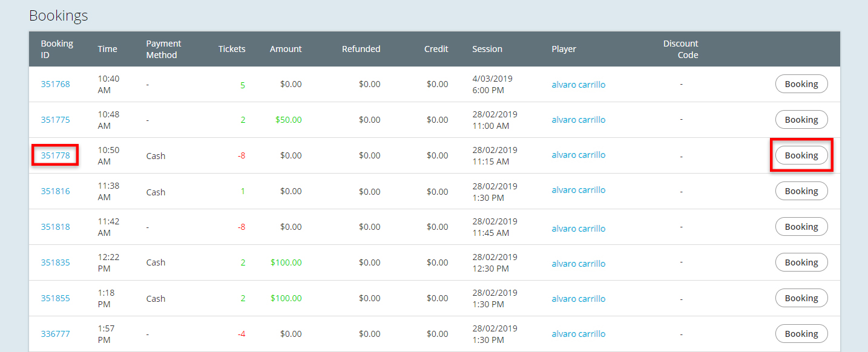Click Booking button in row 351775
This screenshot has width=868, height=352.
coord(801,120)
